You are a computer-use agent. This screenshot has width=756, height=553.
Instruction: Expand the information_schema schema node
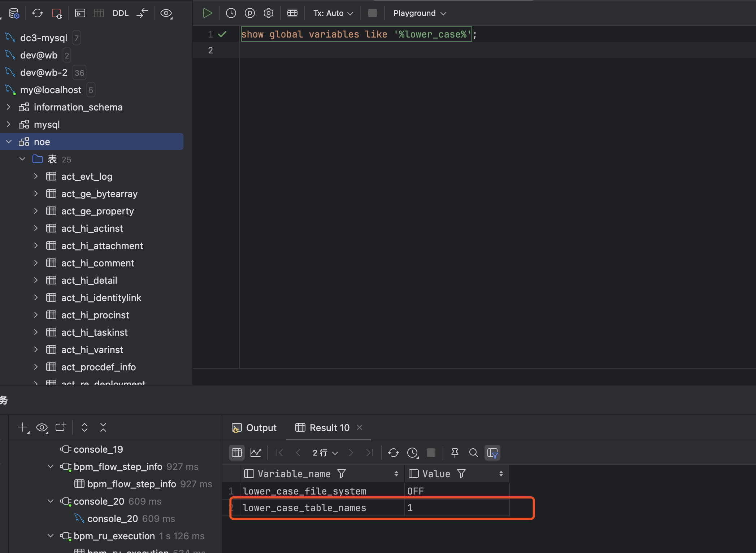9,107
